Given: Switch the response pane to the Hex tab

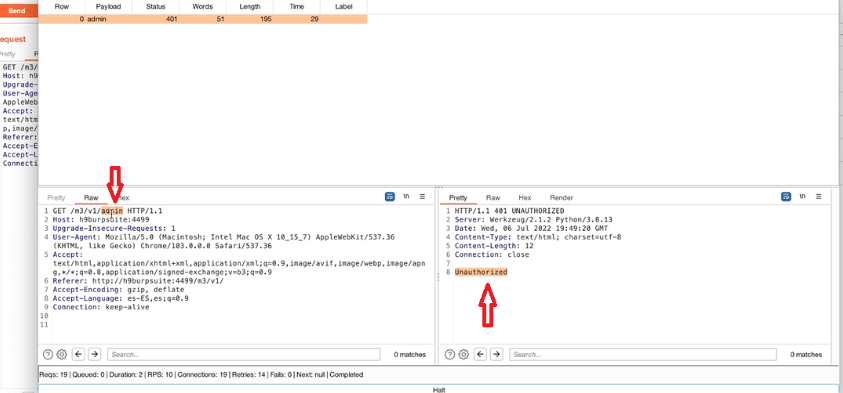Looking at the screenshot, I should pyautogui.click(x=525, y=198).
